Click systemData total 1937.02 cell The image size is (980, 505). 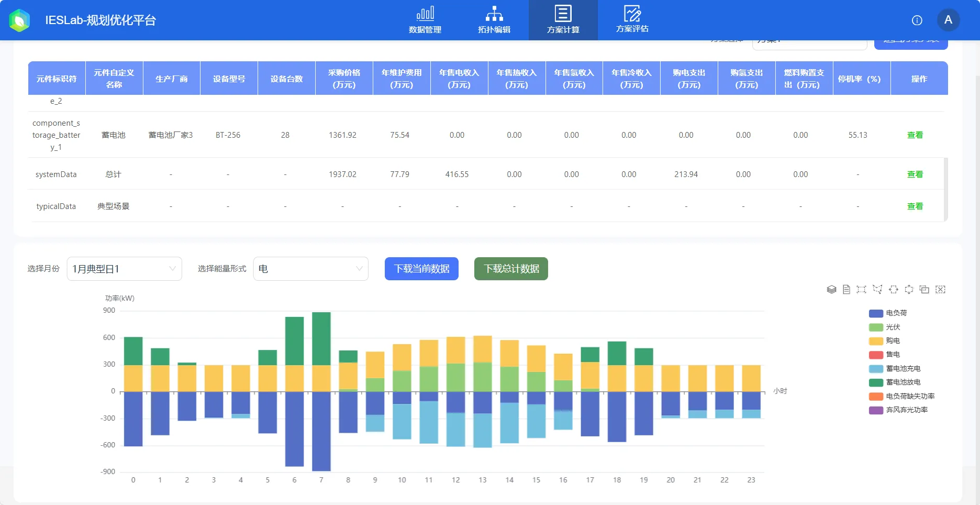tap(342, 174)
